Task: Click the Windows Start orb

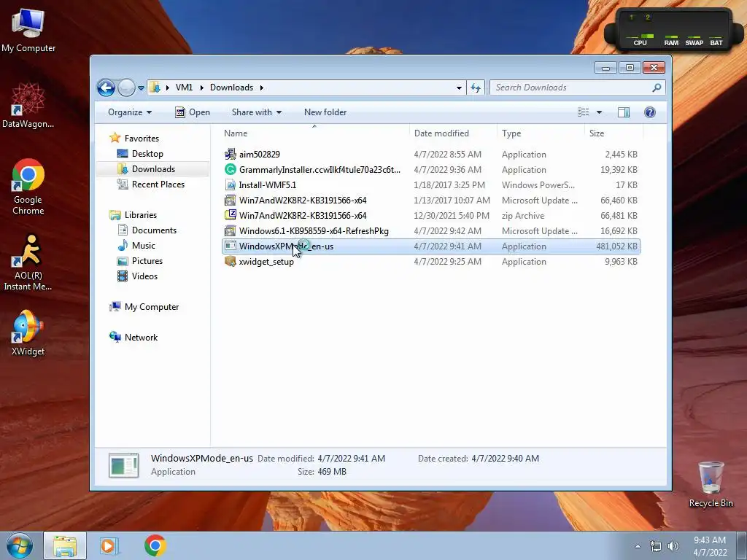Action: click(x=20, y=545)
